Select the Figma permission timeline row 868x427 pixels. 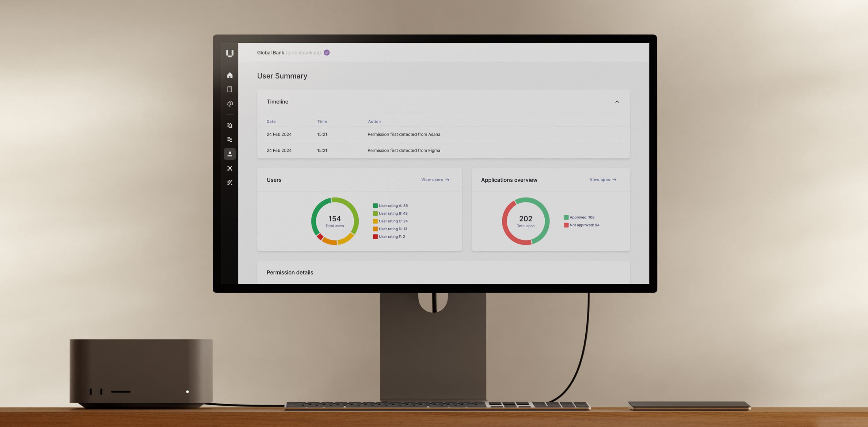[403, 150]
